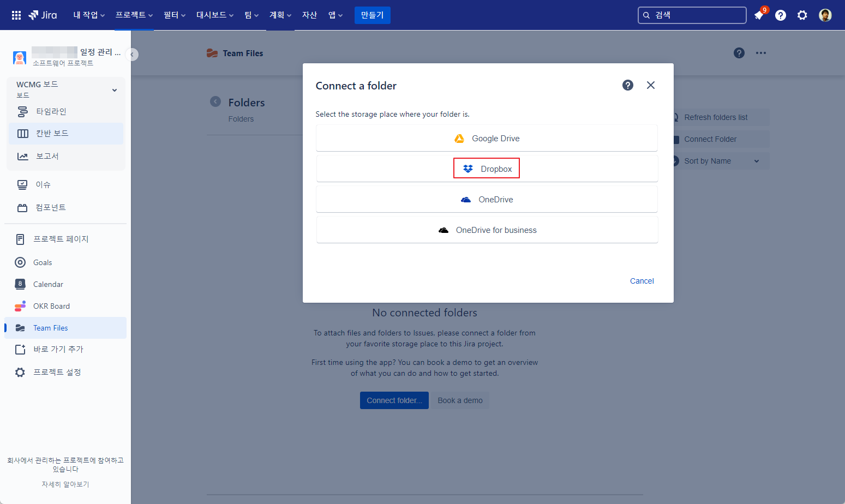Open 타임라인 in the sidebar
The height and width of the screenshot is (504, 845).
(67, 111)
